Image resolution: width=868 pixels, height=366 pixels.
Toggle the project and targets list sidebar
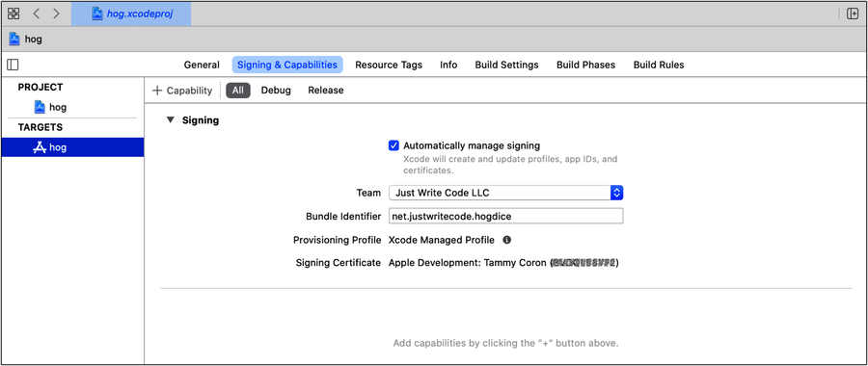(13, 65)
